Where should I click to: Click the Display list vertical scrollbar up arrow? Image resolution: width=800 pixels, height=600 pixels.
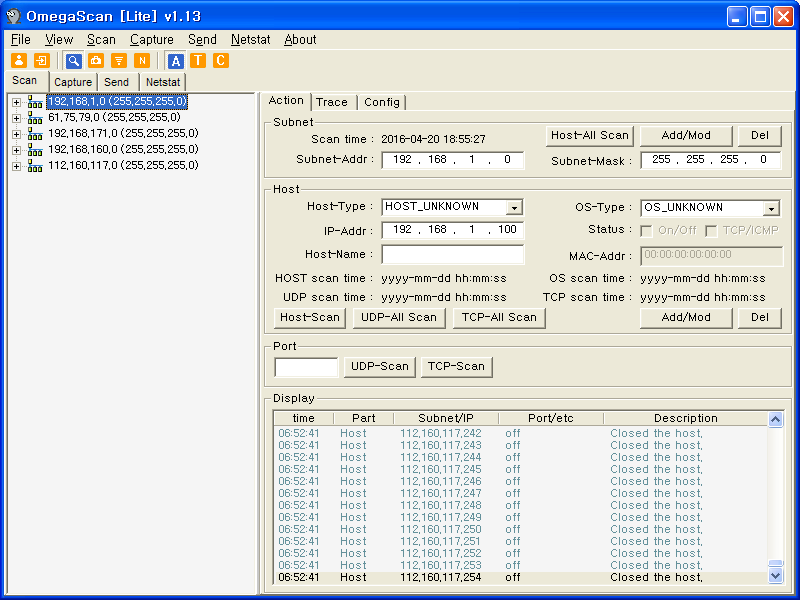click(x=775, y=420)
